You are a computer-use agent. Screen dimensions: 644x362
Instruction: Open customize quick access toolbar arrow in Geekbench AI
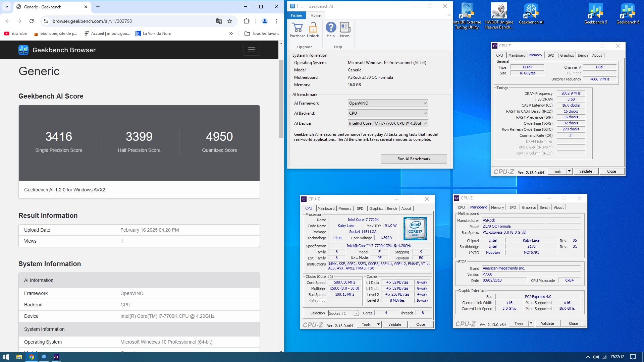tap(302, 6)
